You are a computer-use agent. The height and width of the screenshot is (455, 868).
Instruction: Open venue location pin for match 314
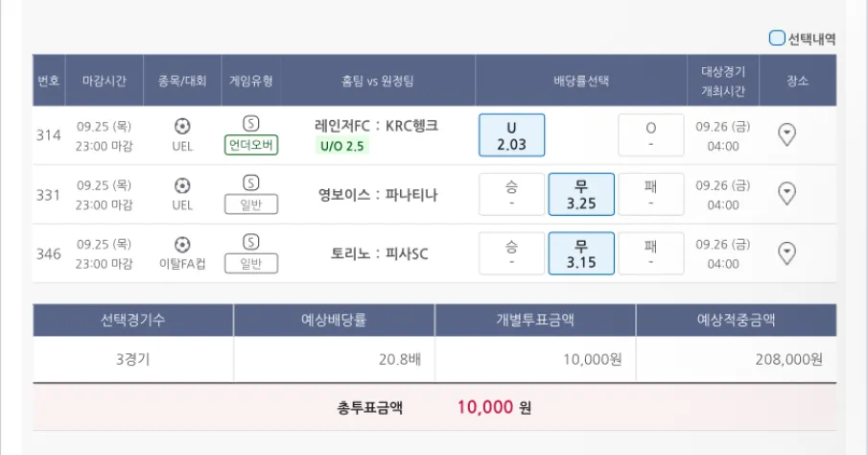[x=786, y=134]
